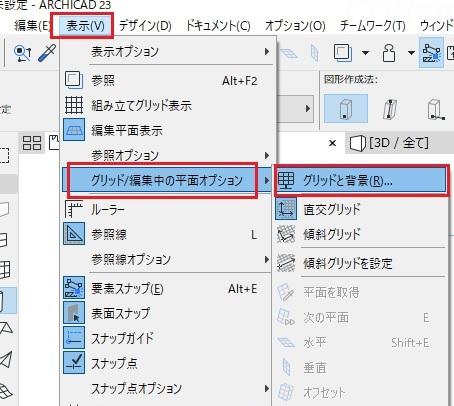Open dropdown arrow beside person lock icon
Screen dimensions: 454x406
click(411, 53)
